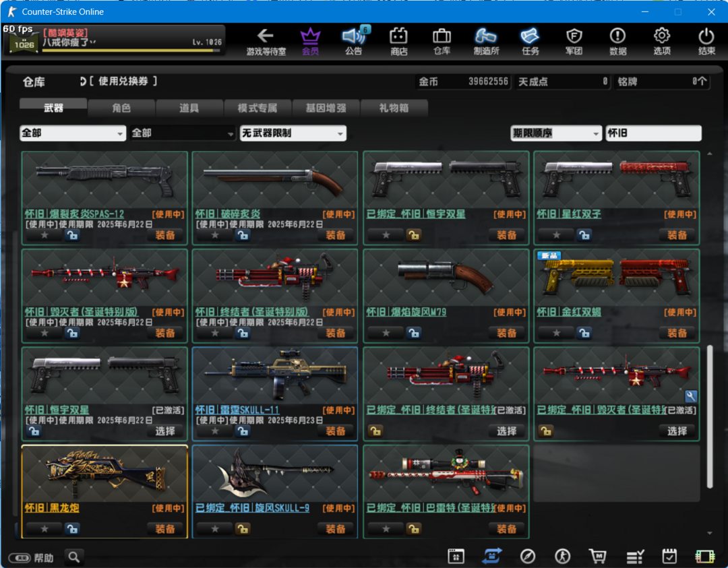This screenshot has height=568, width=728.
Task: Click the 结束 power icon to exit
Action: tap(706, 41)
